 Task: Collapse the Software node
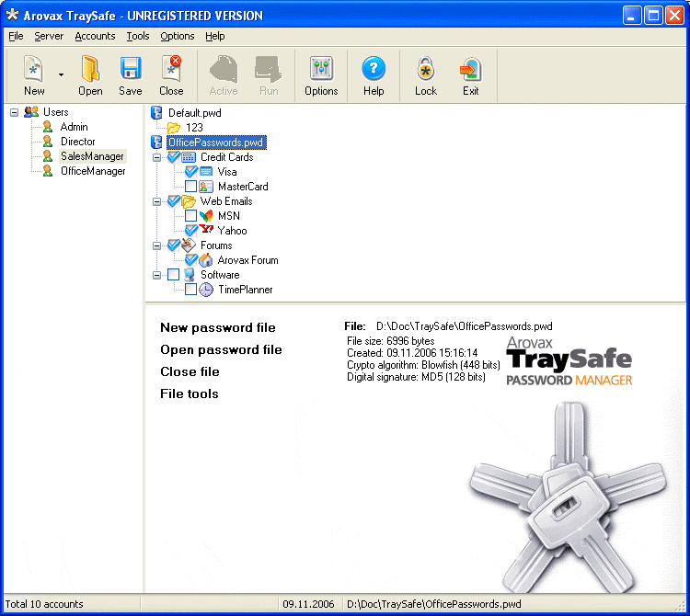coord(156,275)
